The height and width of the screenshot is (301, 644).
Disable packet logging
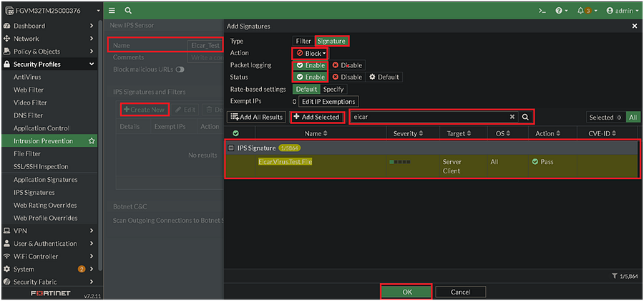click(x=347, y=65)
